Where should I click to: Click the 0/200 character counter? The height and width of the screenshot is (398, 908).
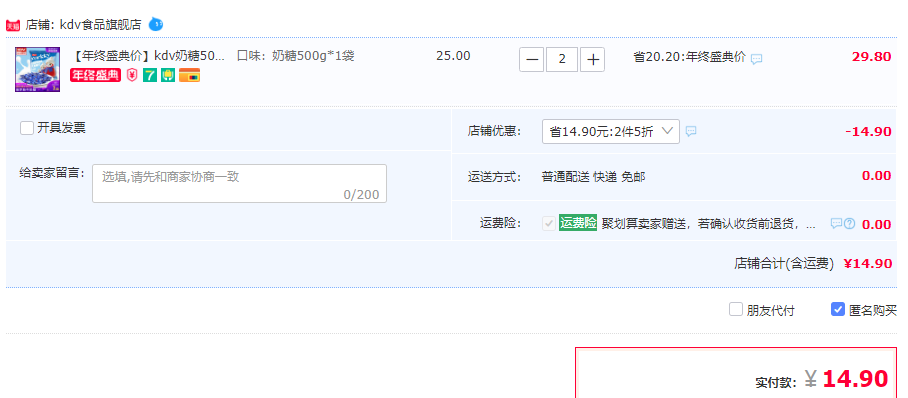coord(361,195)
